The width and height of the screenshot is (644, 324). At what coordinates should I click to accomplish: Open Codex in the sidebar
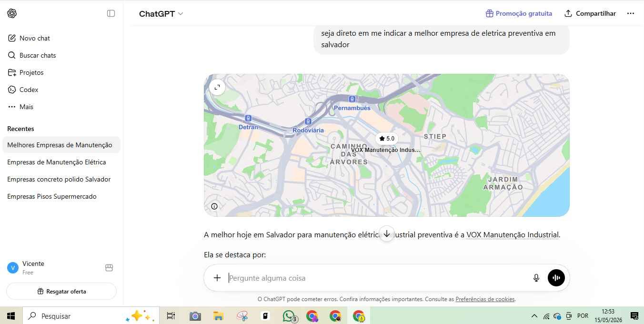pos(61,90)
